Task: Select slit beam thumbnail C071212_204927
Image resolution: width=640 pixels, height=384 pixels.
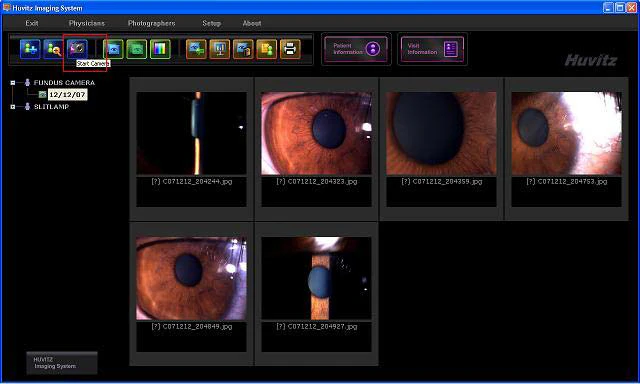Action: pyautogui.click(x=316, y=278)
